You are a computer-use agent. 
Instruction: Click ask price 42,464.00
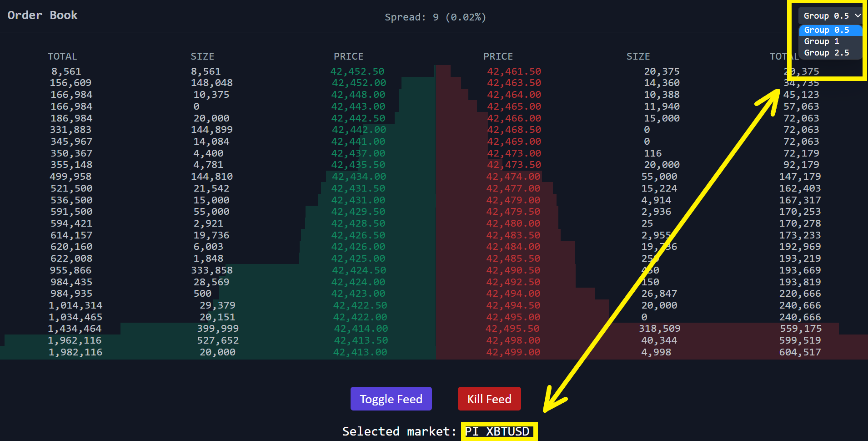point(514,95)
